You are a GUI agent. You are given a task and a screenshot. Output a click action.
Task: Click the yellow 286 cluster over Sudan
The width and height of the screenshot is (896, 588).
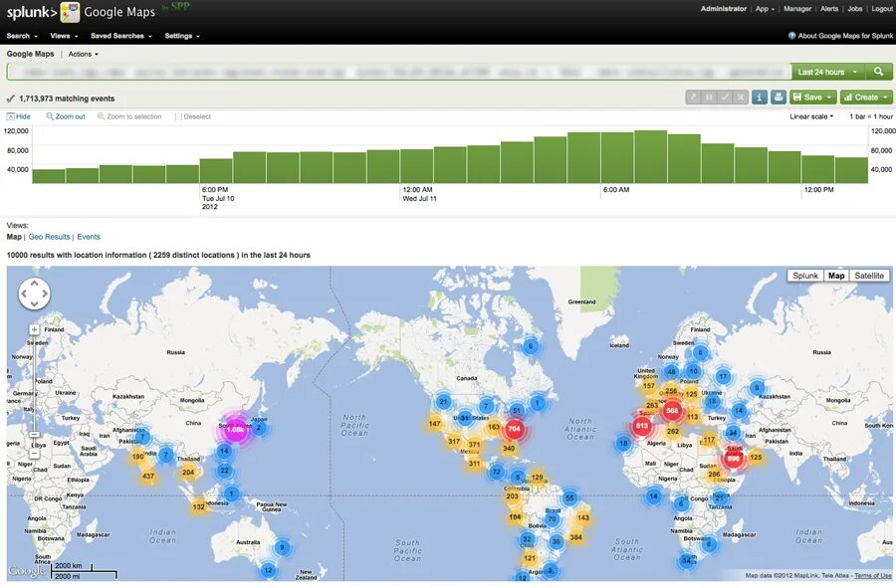pos(714,475)
